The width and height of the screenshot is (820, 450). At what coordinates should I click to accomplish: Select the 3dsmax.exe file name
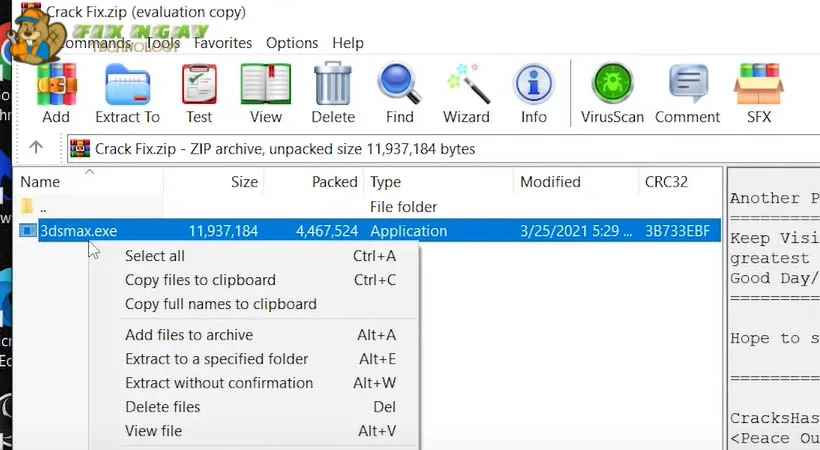(79, 231)
